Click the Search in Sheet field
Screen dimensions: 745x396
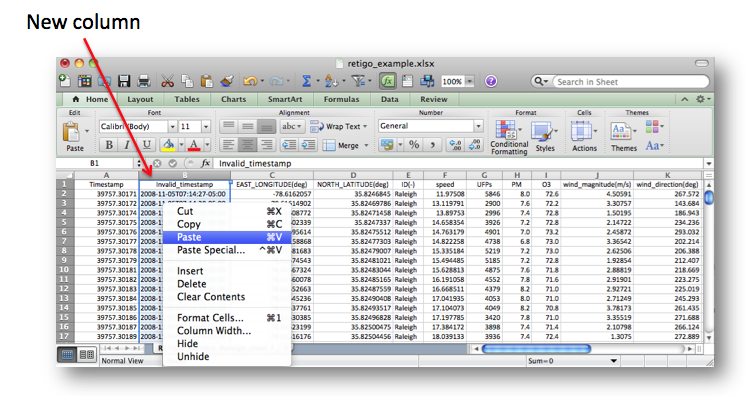click(630, 82)
